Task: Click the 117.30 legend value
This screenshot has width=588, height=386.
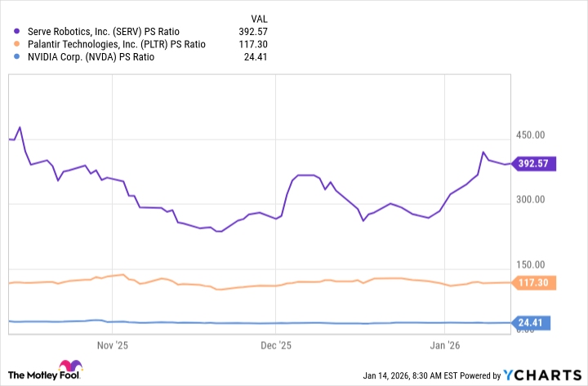Action: 253,44
